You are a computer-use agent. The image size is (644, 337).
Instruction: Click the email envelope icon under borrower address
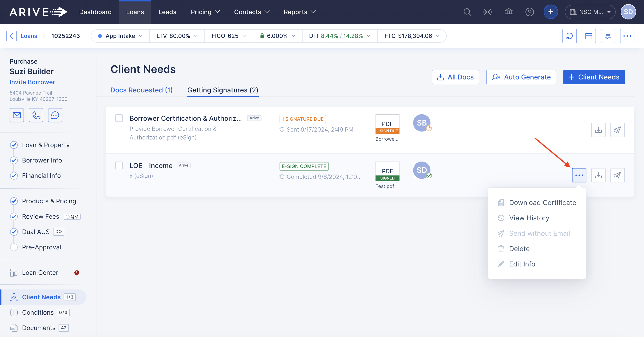pyautogui.click(x=17, y=115)
